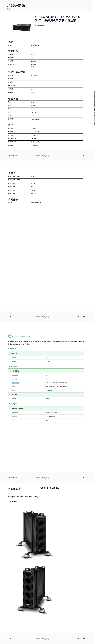This screenshot has width=96, height=644.
Task: Click the Schneider Electric logo in page 2 footer
Action: [x=46, y=317]
